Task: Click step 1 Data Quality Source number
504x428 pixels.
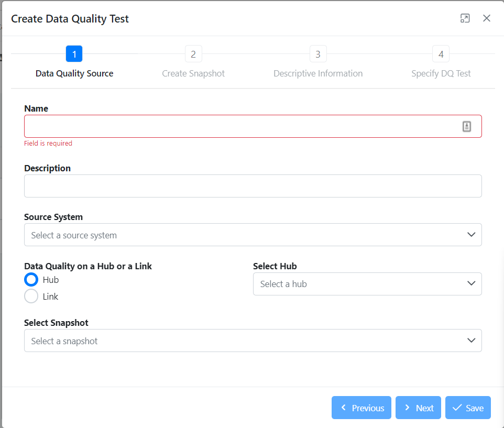Action: (x=74, y=53)
